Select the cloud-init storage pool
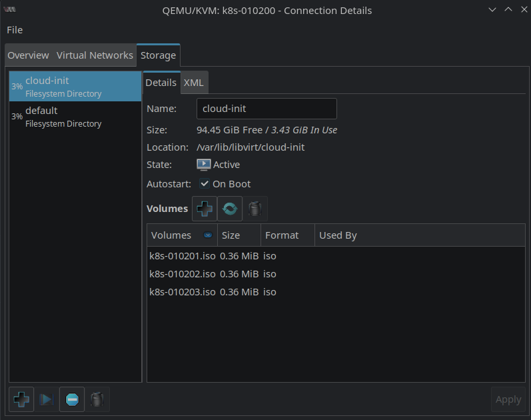This screenshot has height=420, width=531. [x=75, y=86]
